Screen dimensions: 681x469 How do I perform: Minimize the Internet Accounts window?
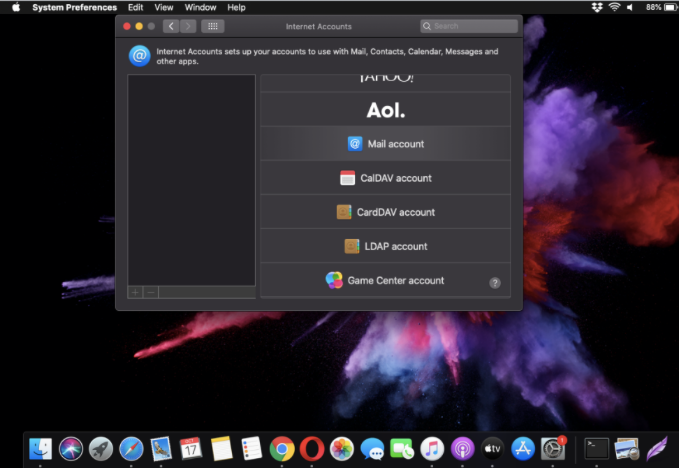tap(139, 26)
